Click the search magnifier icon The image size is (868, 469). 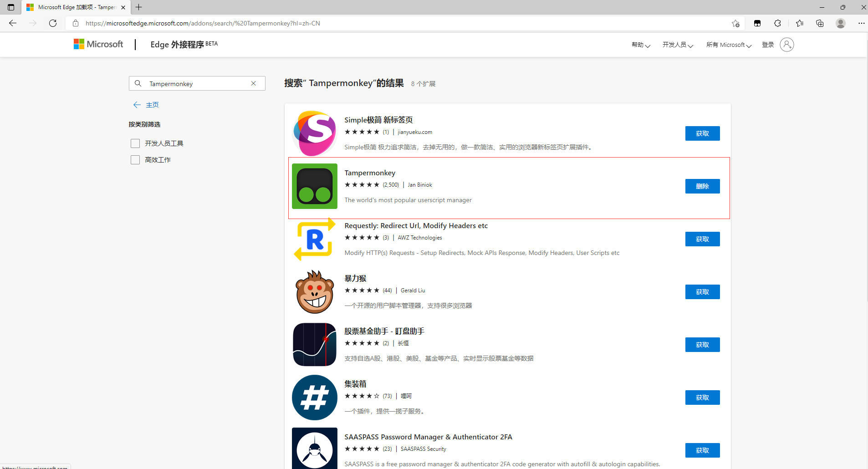pyautogui.click(x=138, y=83)
